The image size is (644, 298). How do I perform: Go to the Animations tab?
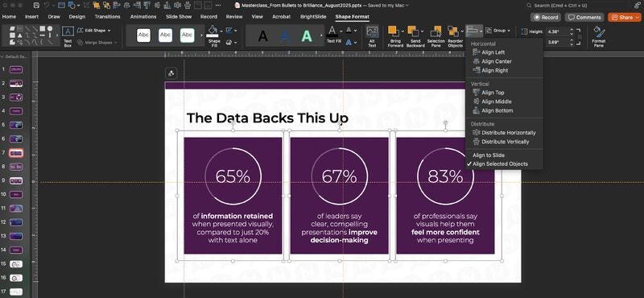click(143, 17)
